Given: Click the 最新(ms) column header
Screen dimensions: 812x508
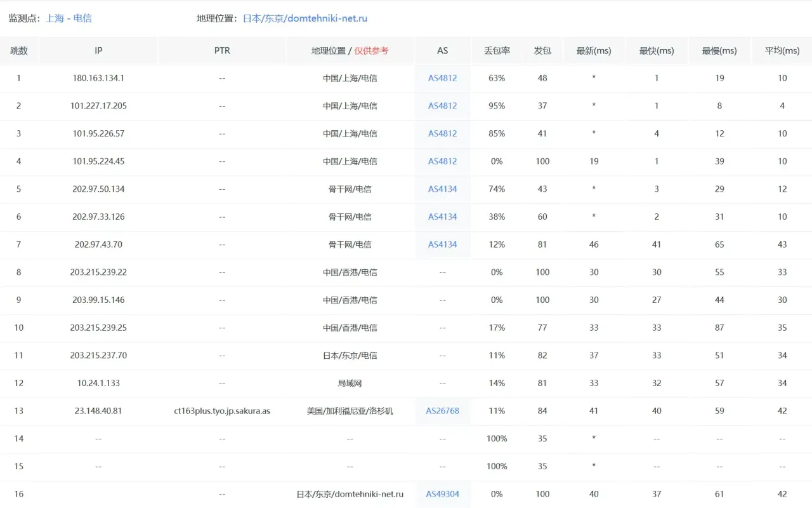Looking at the screenshot, I should 594,51.
